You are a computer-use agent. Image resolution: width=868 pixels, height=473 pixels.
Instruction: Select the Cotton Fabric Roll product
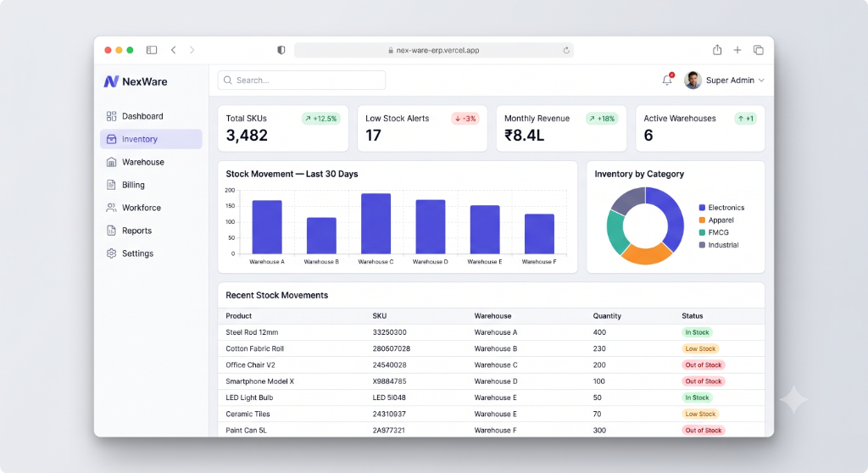click(254, 348)
